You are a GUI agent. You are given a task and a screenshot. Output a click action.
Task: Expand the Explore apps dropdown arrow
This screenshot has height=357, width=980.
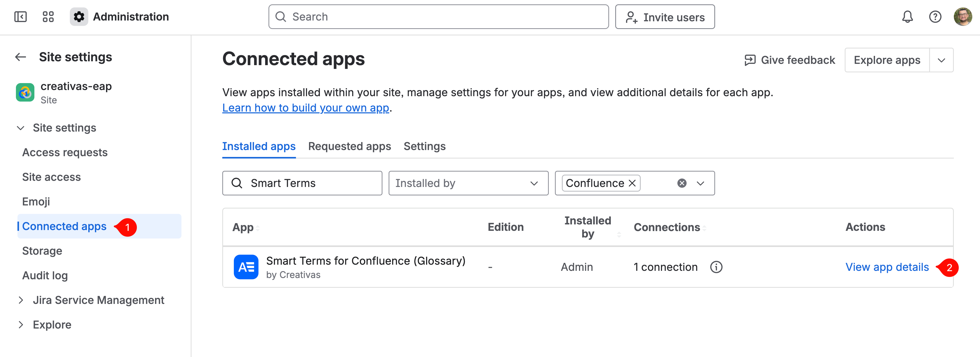[941, 60]
